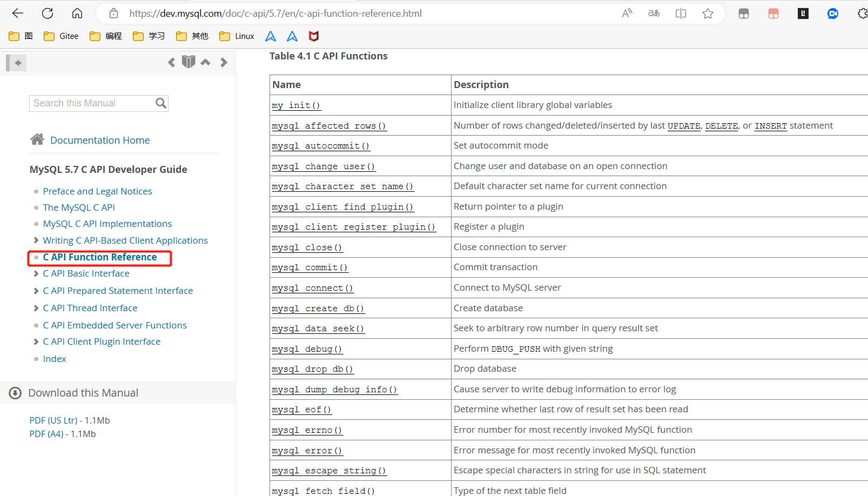Go up one level in the manual
The height and width of the screenshot is (496, 868).
[x=205, y=62]
